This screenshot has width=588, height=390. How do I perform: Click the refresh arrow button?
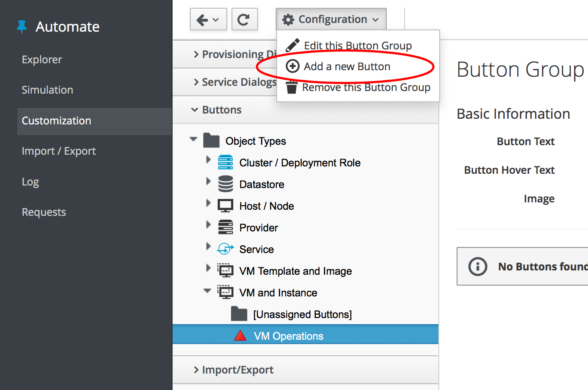tap(244, 19)
